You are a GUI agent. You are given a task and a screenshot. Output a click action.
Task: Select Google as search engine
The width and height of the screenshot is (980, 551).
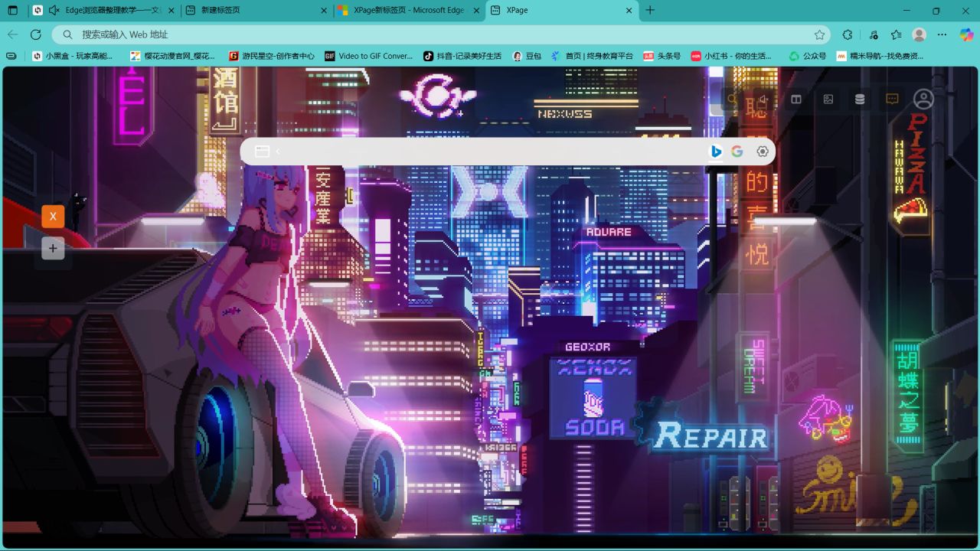(x=737, y=152)
